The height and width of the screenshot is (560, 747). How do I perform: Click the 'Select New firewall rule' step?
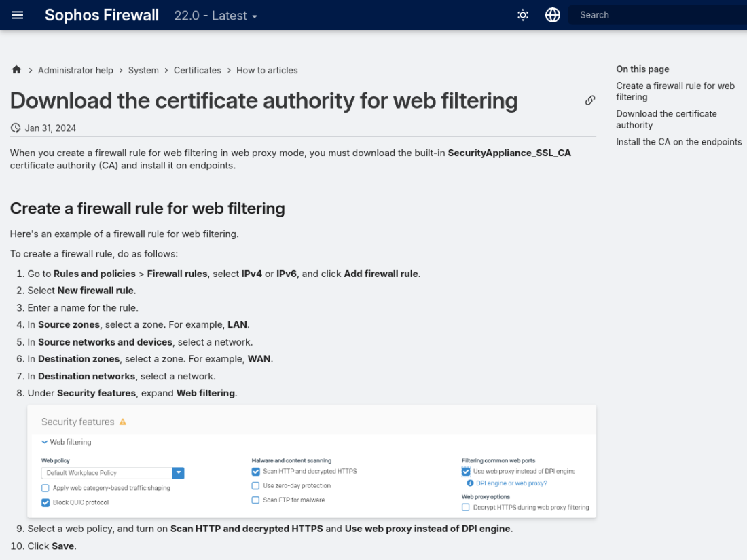tap(81, 291)
